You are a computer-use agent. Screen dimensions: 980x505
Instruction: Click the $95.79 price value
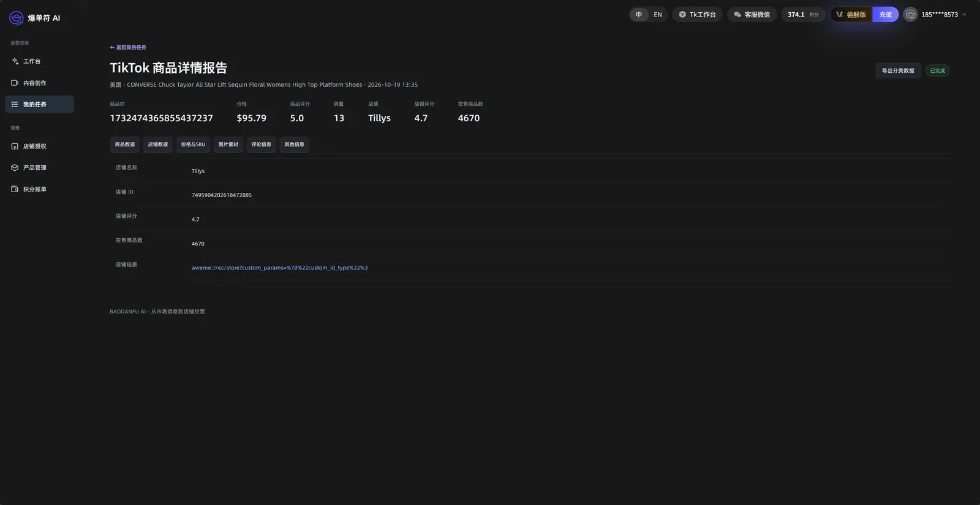click(x=252, y=118)
